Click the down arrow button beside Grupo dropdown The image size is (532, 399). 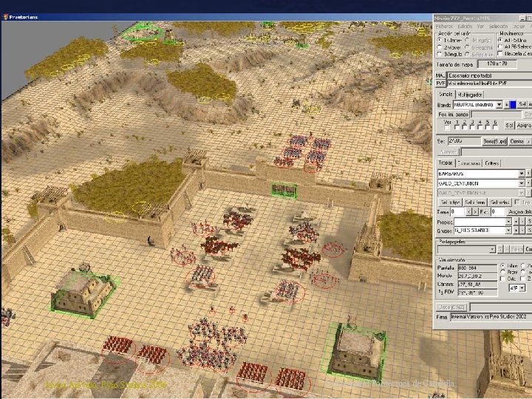pyautogui.click(x=516, y=231)
